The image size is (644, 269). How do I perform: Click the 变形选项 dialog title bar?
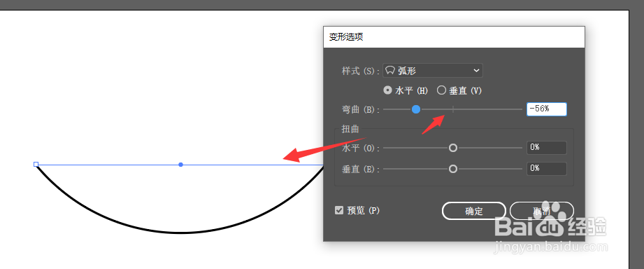pyautogui.click(x=454, y=37)
